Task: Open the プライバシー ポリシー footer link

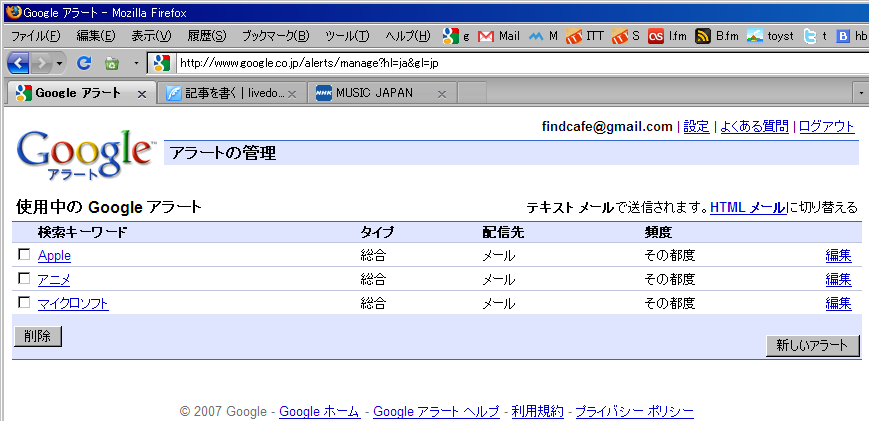Action: pos(635,412)
